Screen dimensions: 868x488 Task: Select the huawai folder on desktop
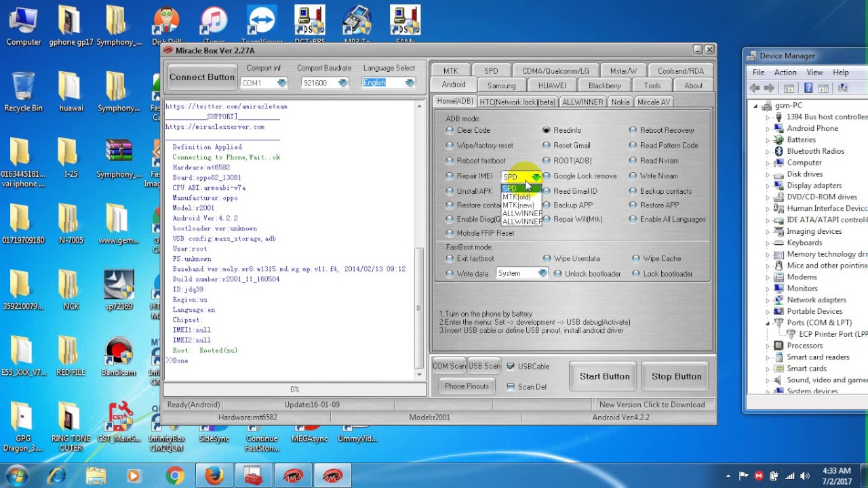(71, 91)
